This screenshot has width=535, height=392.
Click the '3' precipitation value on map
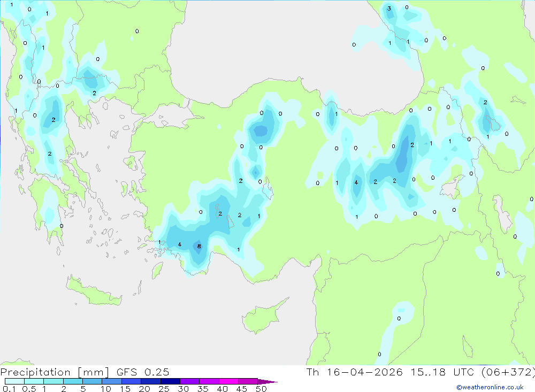pos(389,9)
